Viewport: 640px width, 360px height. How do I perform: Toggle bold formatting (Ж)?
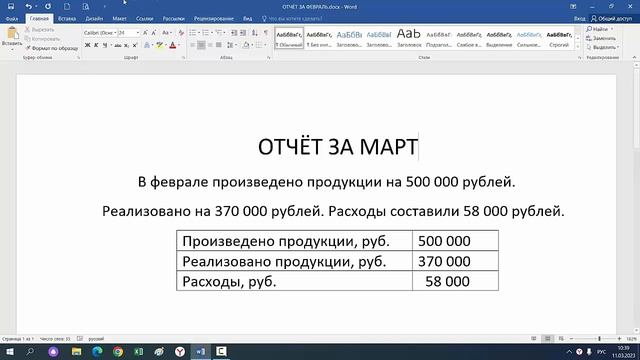click(87, 45)
